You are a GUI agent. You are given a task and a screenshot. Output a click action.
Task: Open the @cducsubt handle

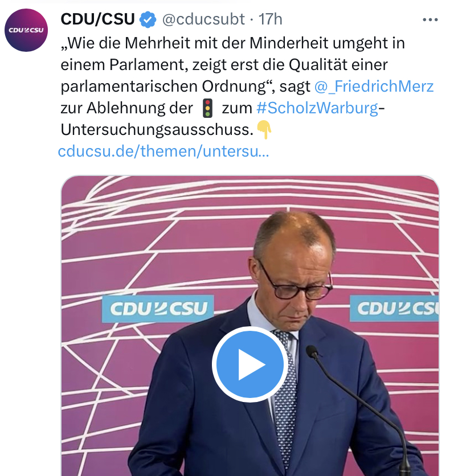[203, 19]
